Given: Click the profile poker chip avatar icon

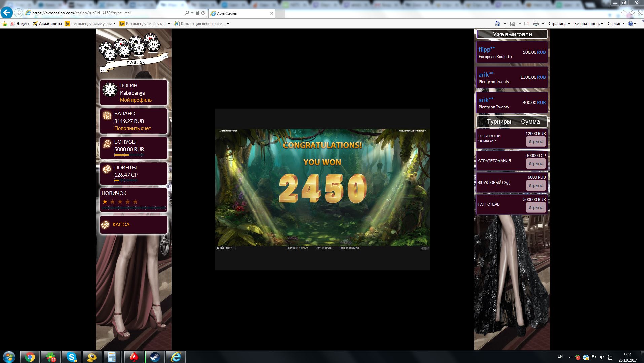Looking at the screenshot, I should coord(110,90).
